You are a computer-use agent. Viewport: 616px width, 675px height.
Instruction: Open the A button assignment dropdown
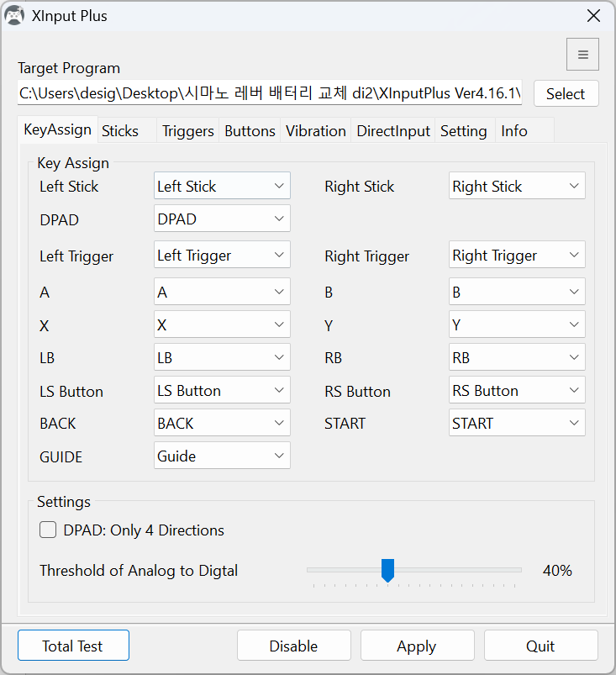222,292
